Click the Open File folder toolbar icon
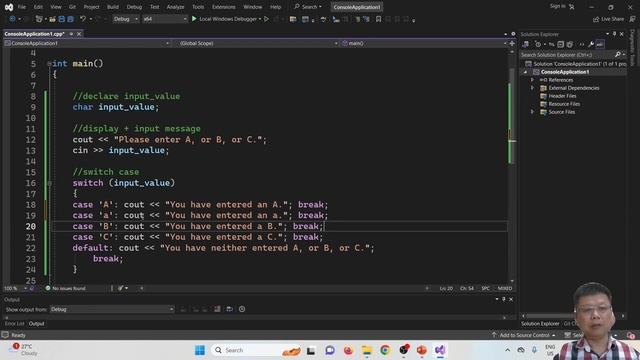Screen dimensions: 640x360 (x=52, y=19)
